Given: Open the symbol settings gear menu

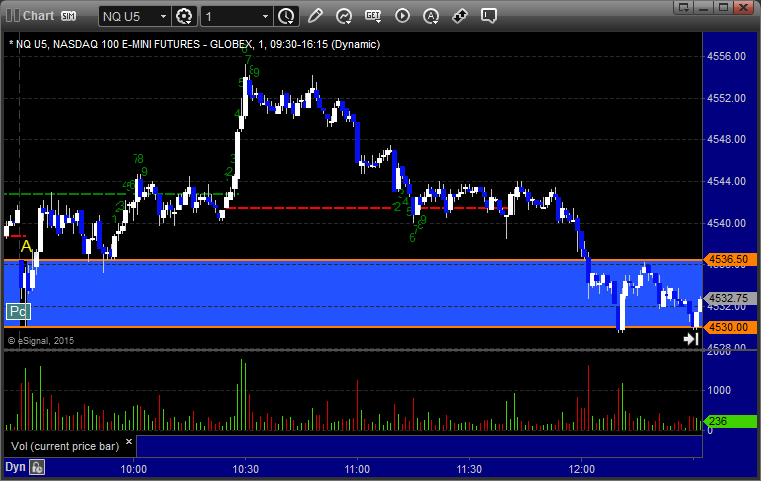Looking at the screenshot, I should (x=184, y=17).
